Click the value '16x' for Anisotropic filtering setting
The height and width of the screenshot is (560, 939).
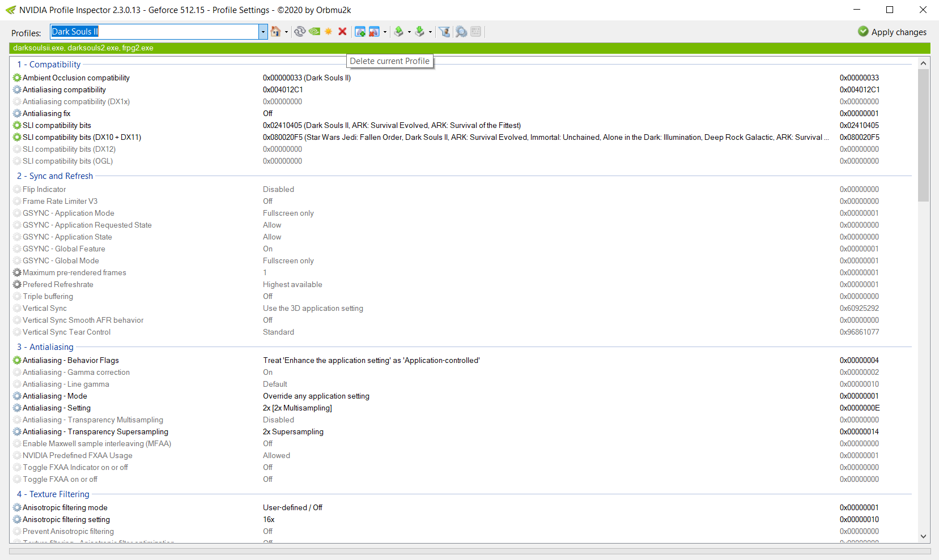pos(269,519)
